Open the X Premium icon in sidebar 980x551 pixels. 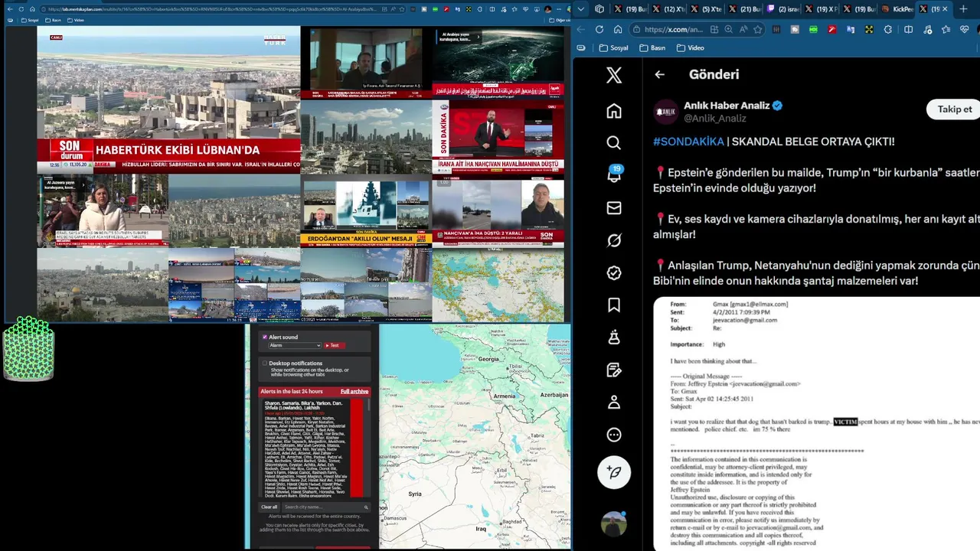coord(614,337)
